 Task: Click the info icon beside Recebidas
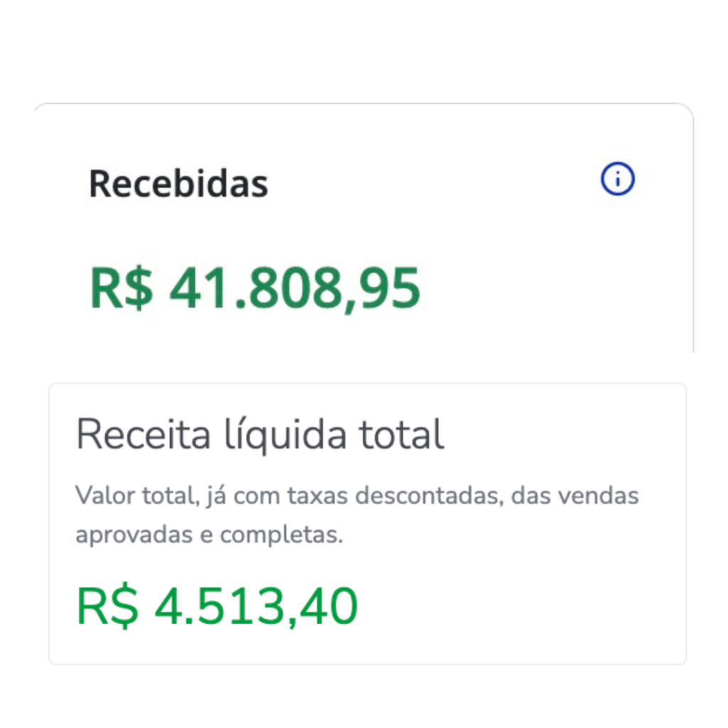coord(617,179)
